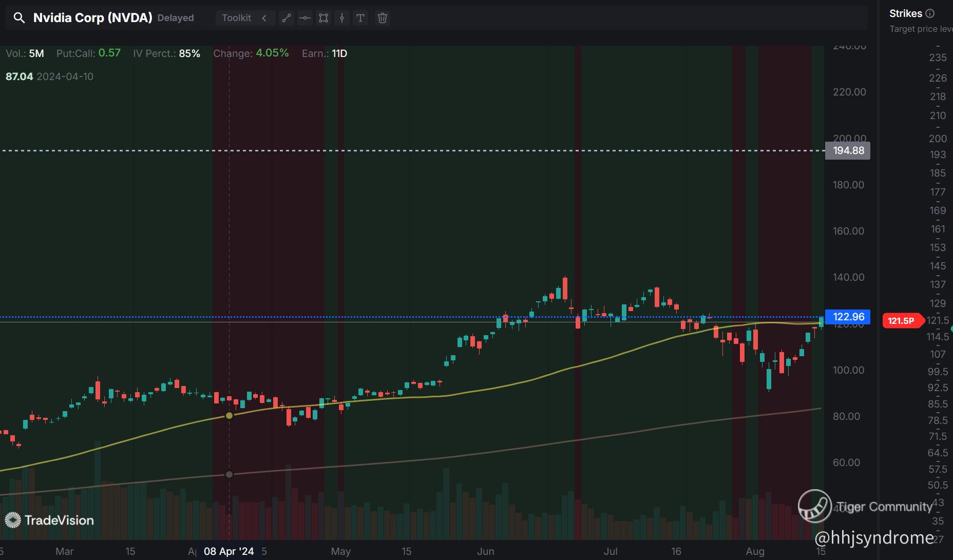This screenshot has height=560, width=953.
Task: Click the Aug label on the time axis
Action: click(x=755, y=551)
